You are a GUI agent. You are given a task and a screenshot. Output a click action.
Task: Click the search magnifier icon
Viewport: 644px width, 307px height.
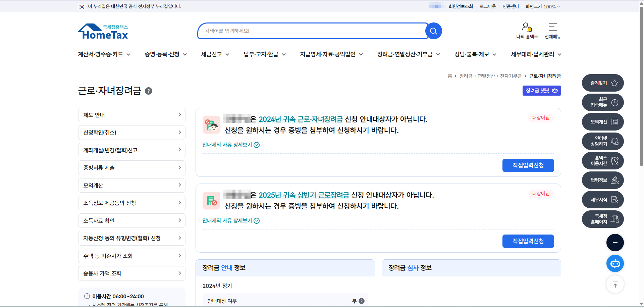pyautogui.click(x=433, y=31)
